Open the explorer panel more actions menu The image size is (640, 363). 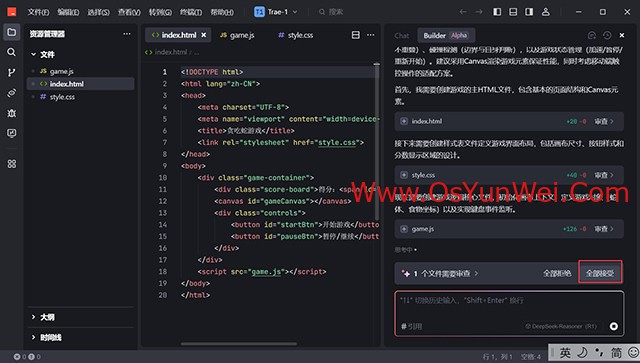pyautogui.click(x=127, y=34)
